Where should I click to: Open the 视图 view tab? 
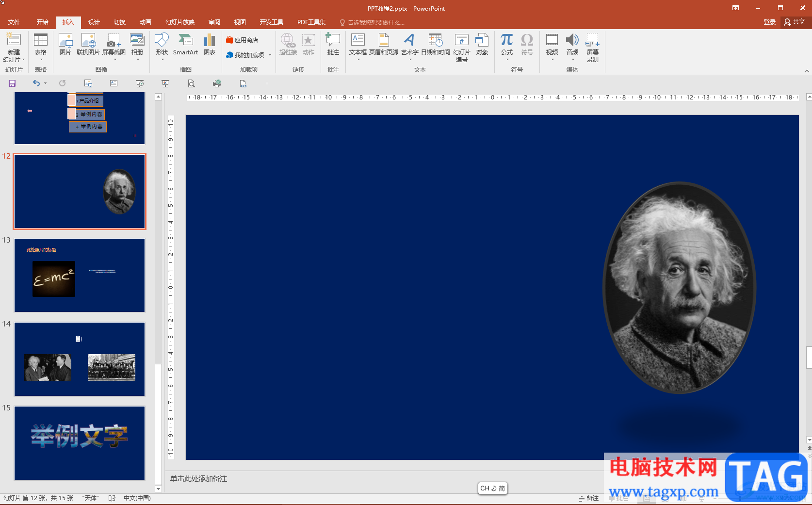[240, 22]
